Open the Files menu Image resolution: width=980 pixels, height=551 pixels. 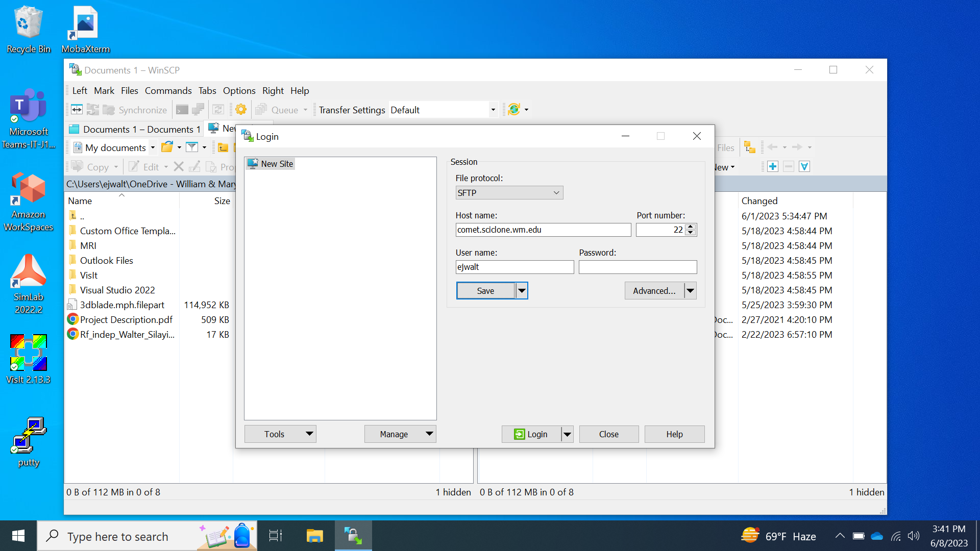129,90
